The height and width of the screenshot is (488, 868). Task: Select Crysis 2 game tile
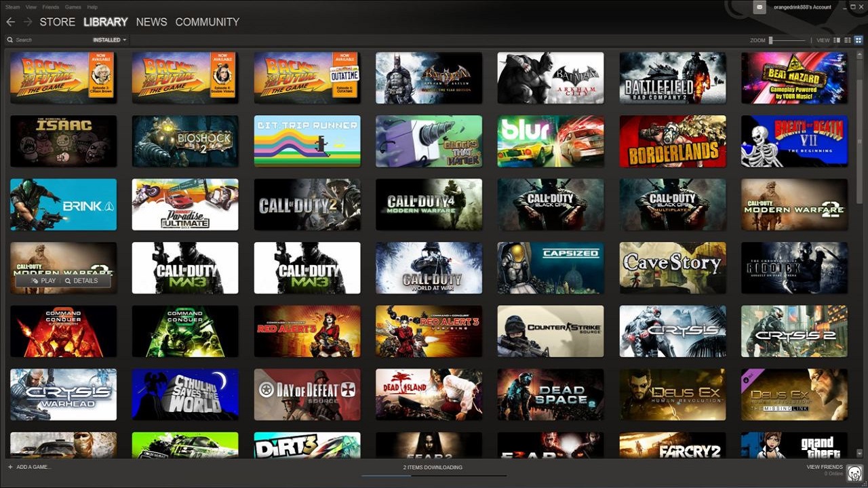click(795, 331)
